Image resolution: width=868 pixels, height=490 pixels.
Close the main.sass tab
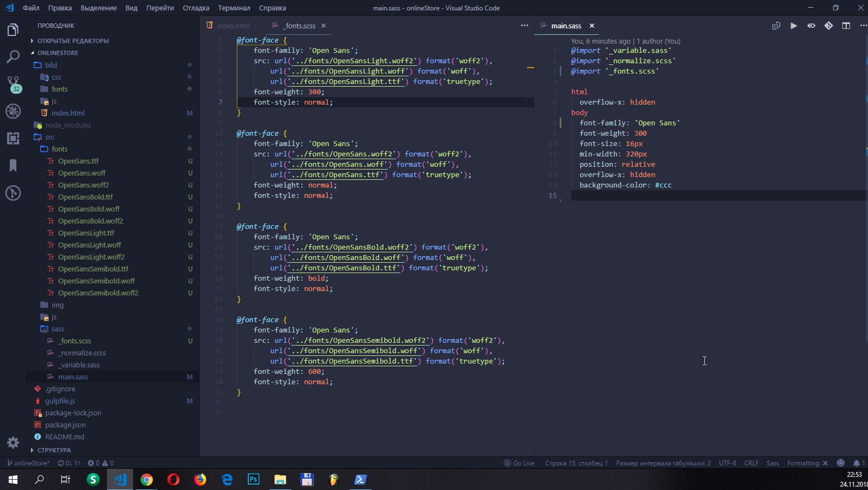pyautogui.click(x=591, y=26)
